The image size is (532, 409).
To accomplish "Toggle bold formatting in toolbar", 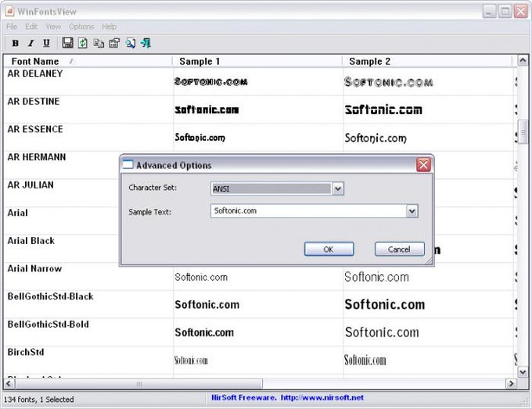I will click(16, 43).
